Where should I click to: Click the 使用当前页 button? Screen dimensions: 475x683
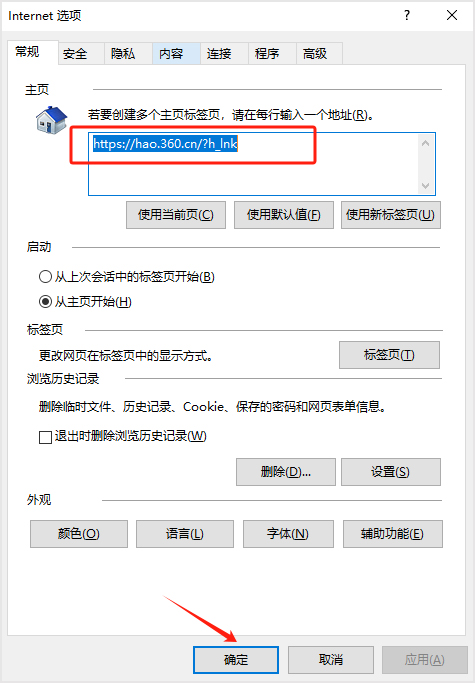pyautogui.click(x=176, y=215)
